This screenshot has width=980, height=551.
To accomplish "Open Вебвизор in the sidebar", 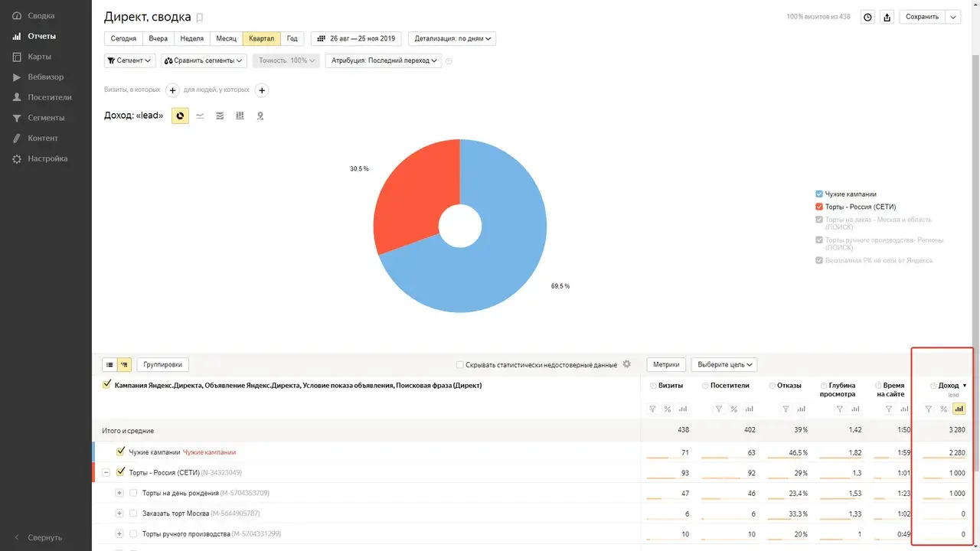I will [x=46, y=77].
